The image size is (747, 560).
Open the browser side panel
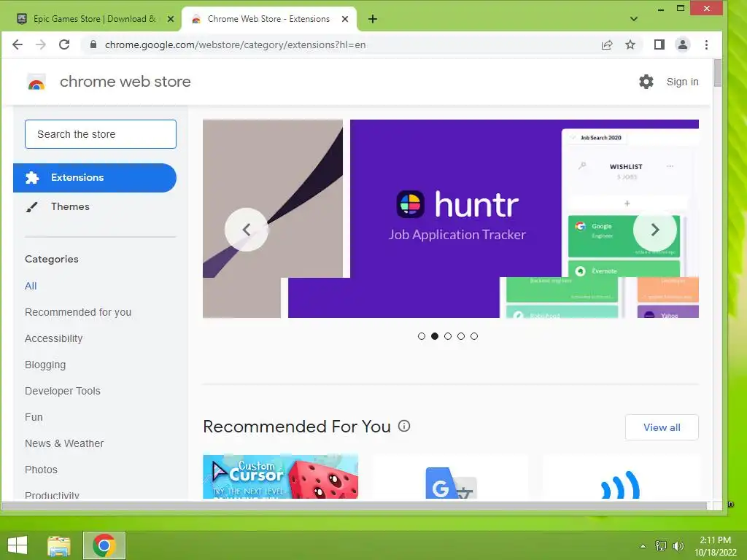point(659,44)
